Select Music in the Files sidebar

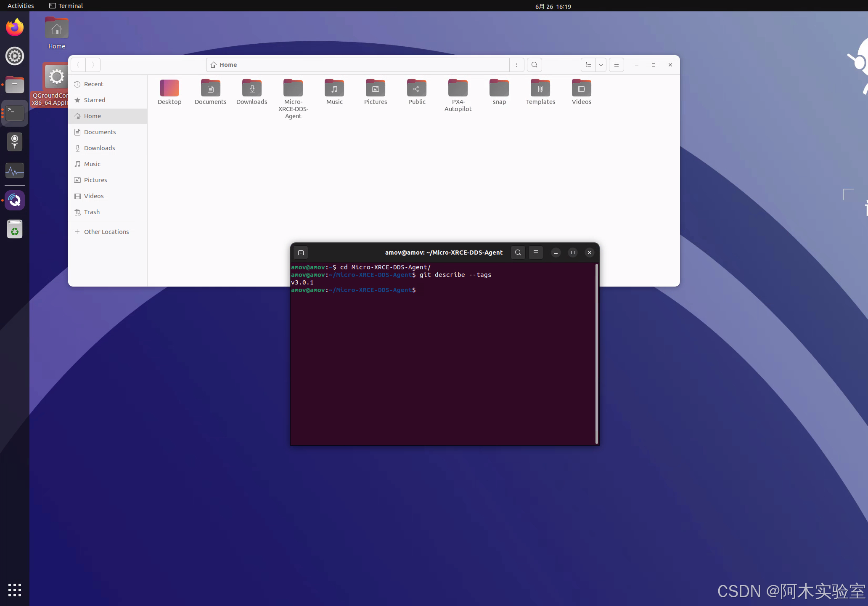click(x=108, y=164)
